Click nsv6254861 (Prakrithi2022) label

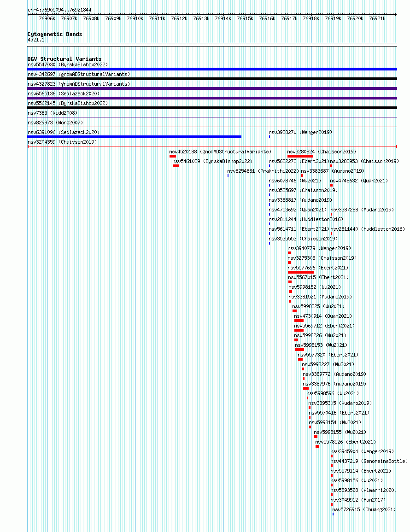pos(263,171)
